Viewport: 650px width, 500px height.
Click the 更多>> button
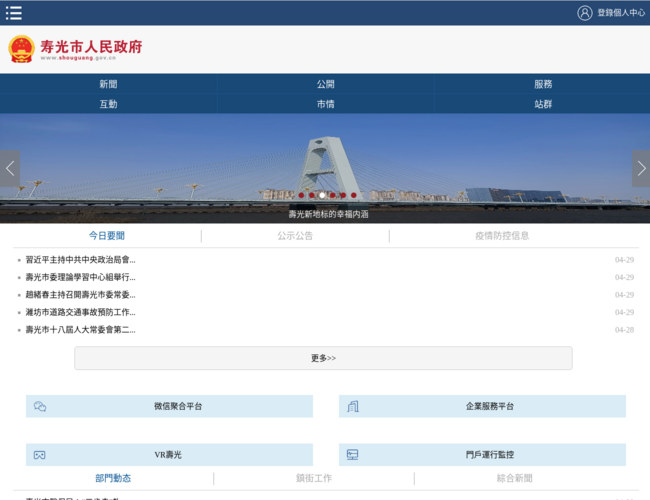coord(323,358)
